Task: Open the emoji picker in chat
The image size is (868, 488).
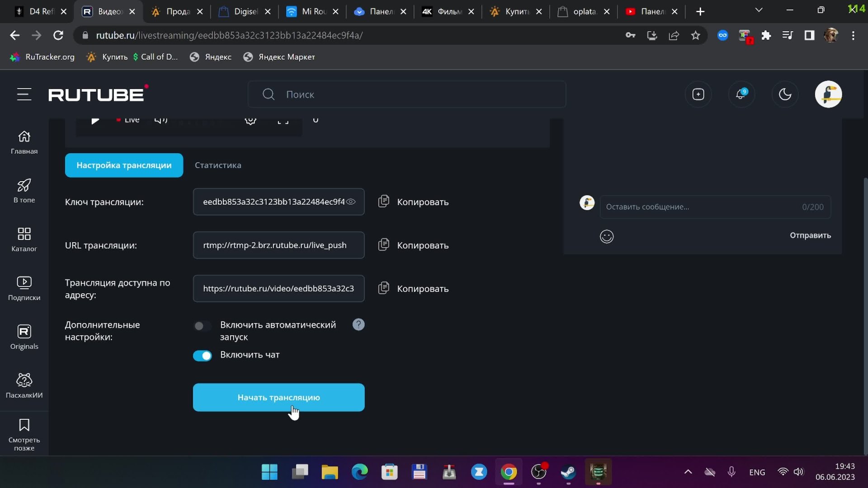Action: pos(606,236)
